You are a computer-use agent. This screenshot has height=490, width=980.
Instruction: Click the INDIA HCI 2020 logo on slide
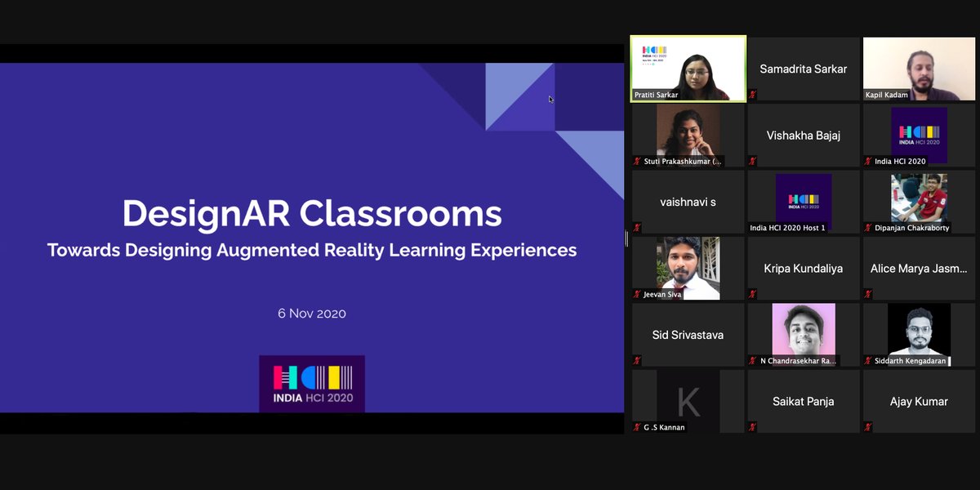(x=312, y=383)
